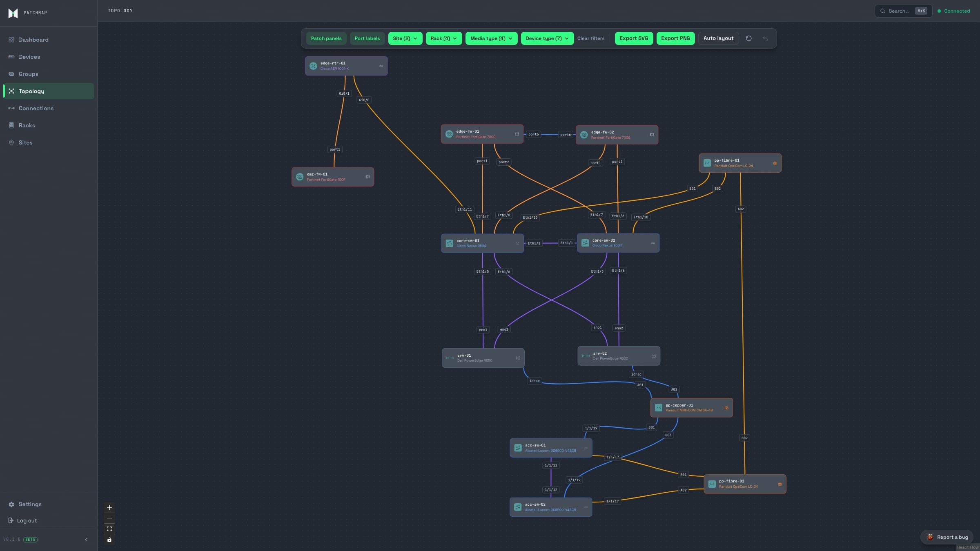Click the Gi0/0 port label
The width and height of the screenshot is (980, 551).
click(x=364, y=100)
